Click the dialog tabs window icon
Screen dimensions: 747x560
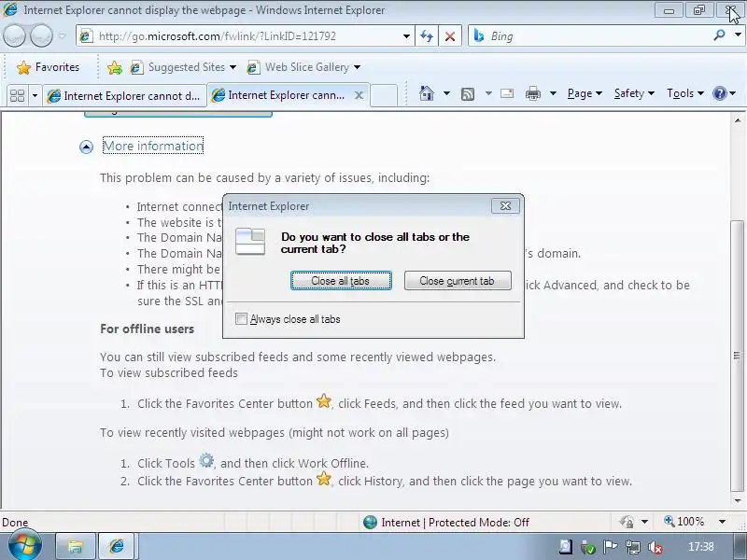(x=250, y=242)
